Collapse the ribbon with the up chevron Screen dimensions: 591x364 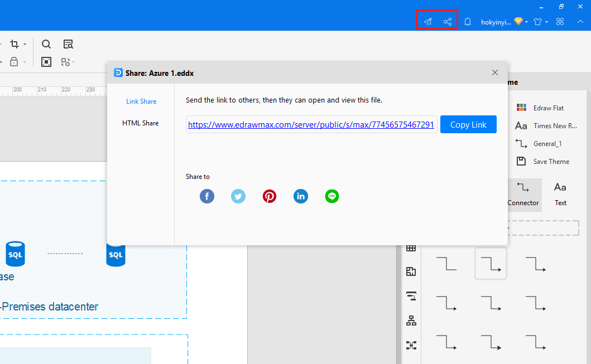tap(580, 21)
